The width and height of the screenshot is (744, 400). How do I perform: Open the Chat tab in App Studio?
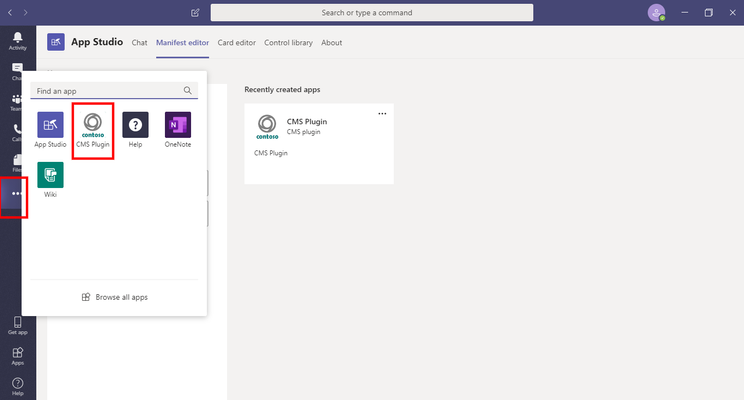click(x=139, y=43)
